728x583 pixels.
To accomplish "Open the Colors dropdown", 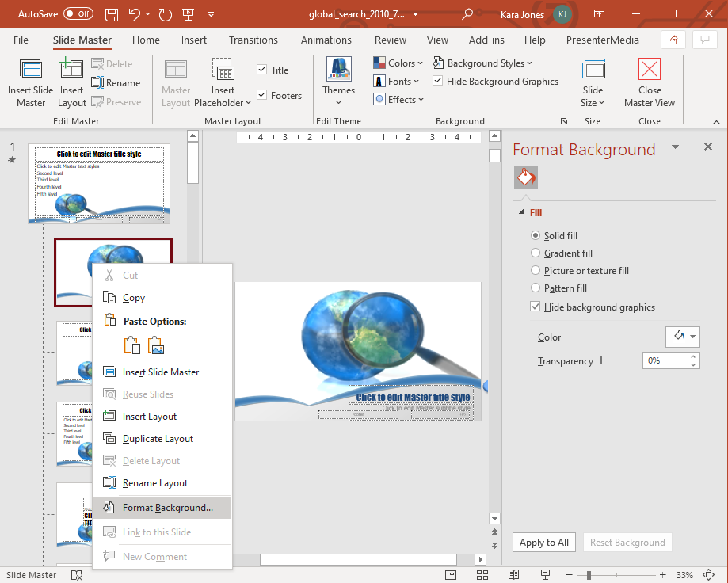I will [x=398, y=63].
